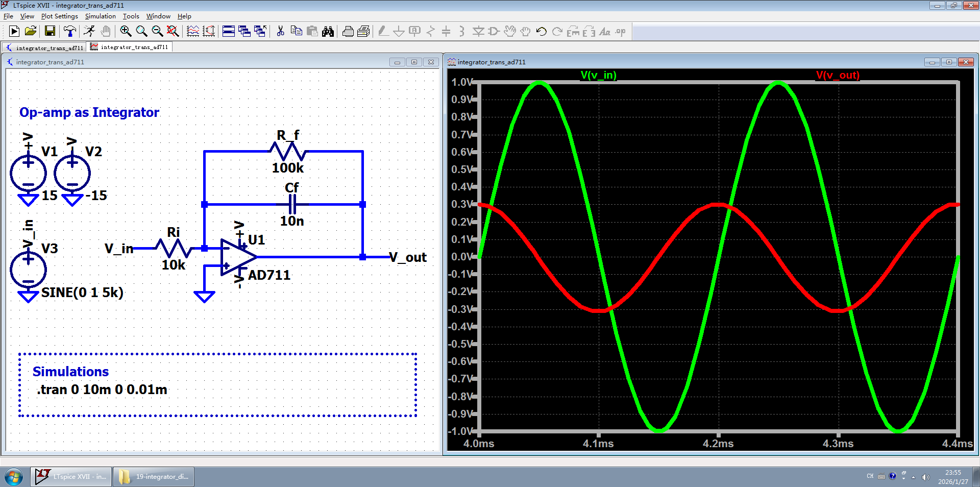Cascade windows using the toolbar icon

pos(244,32)
